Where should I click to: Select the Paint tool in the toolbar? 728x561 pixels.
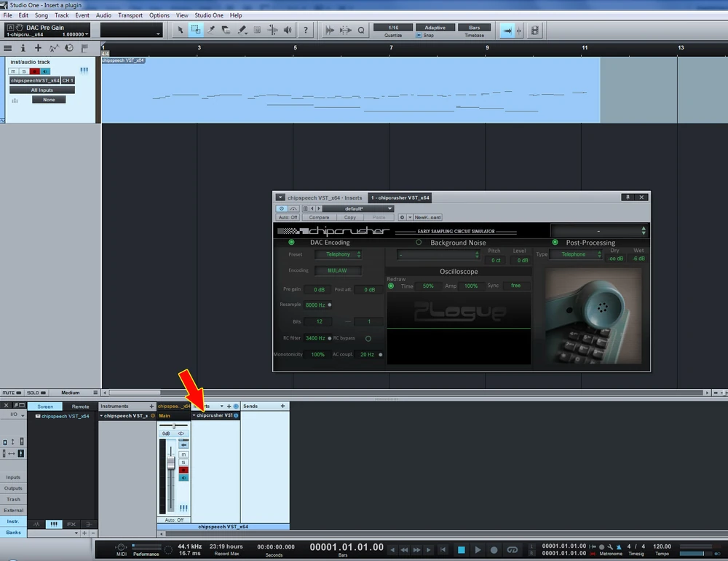coord(242,30)
